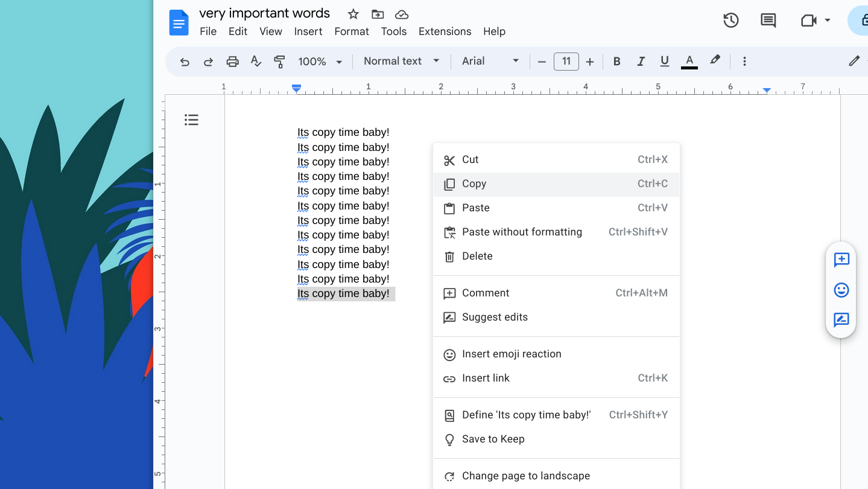Open version history clock icon

[731, 21]
